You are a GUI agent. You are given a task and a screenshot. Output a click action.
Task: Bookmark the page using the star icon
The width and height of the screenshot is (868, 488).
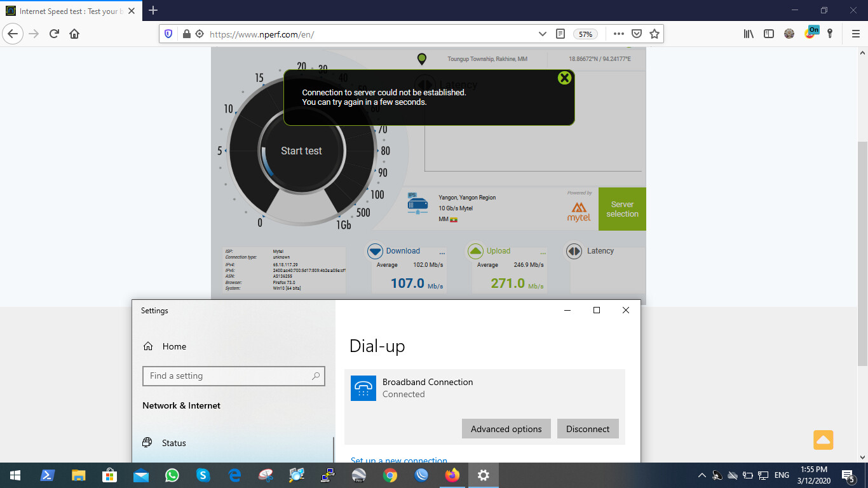point(654,34)
